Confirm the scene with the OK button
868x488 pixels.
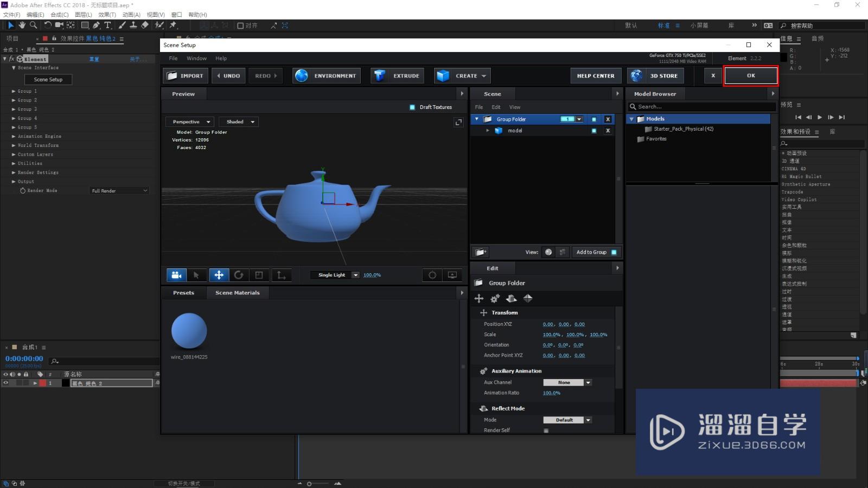tap(751, 76)
